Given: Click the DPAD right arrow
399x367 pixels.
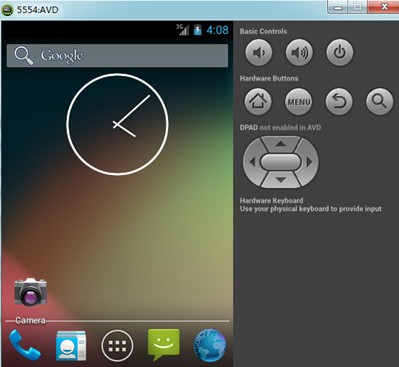Looking at the screenshot, I should point(309,162).
